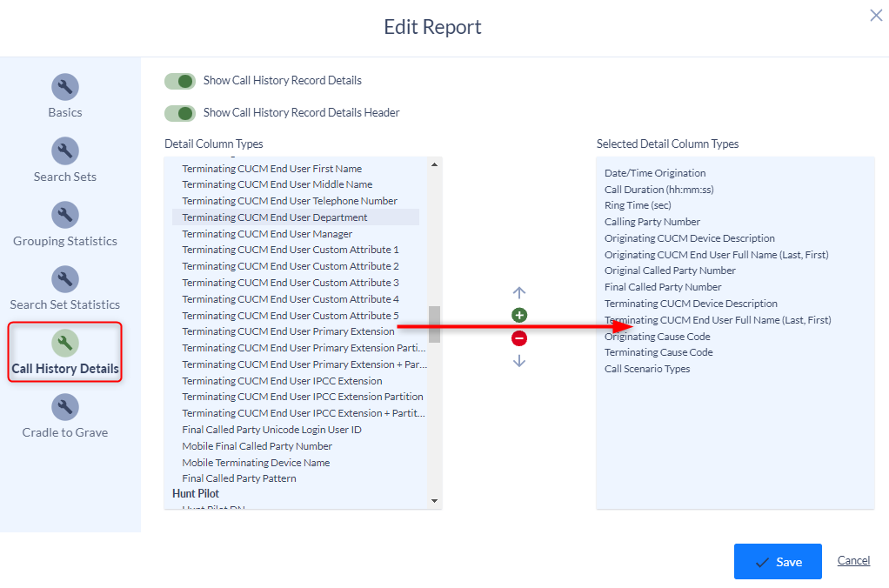Open the Cradle to Grave wrench icon

click(65, 407)
